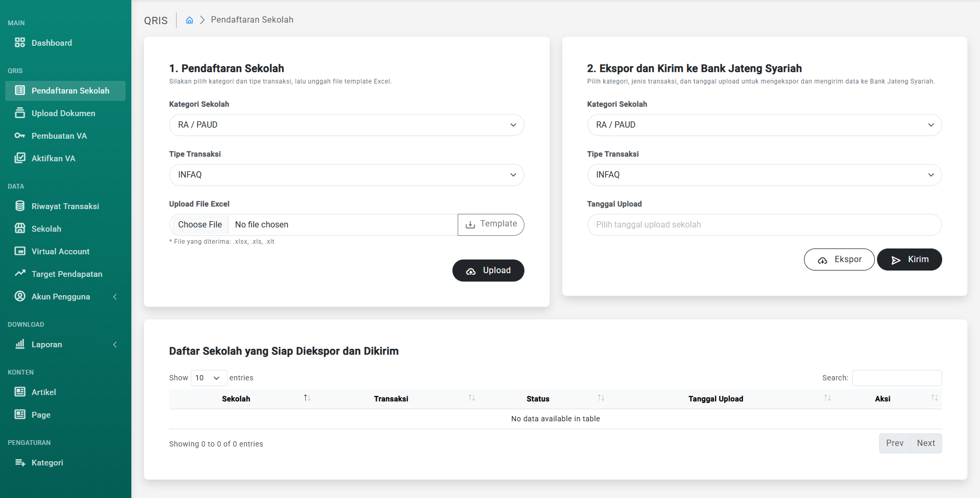Click the Riwayat Transaksi database icon

click(x=20, y=206)
